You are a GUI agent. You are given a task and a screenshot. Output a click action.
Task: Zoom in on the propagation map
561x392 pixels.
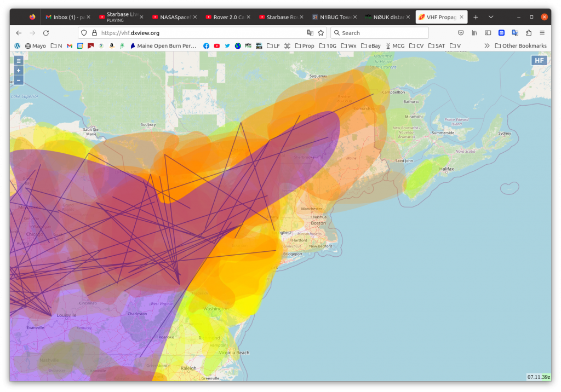(x=19, y=71)
